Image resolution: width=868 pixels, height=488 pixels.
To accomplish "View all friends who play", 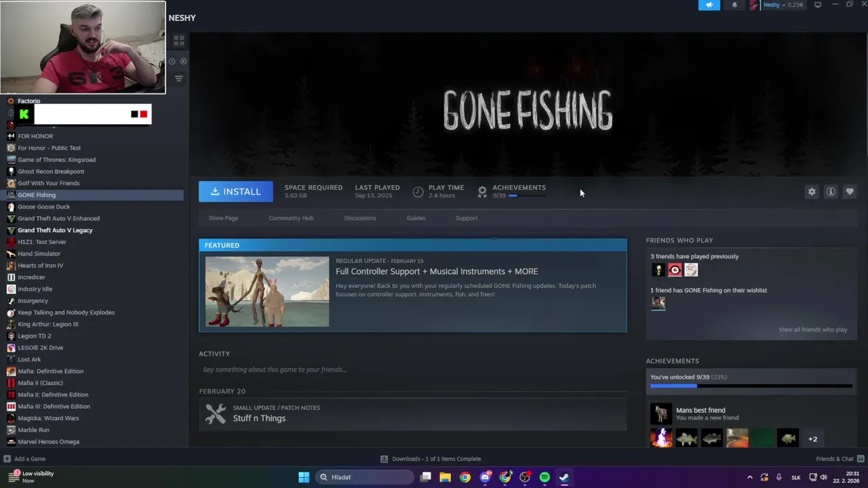I will [812, 329].
